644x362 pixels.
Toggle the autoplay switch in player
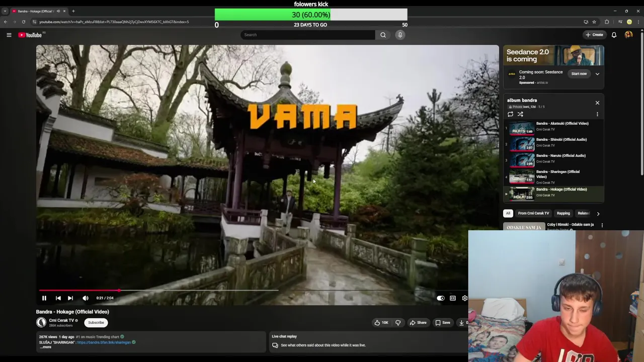click(440, 298)
